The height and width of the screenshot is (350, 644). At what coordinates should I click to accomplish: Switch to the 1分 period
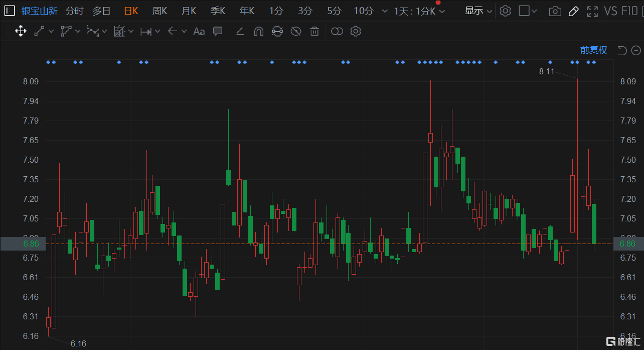pos(276,11)
